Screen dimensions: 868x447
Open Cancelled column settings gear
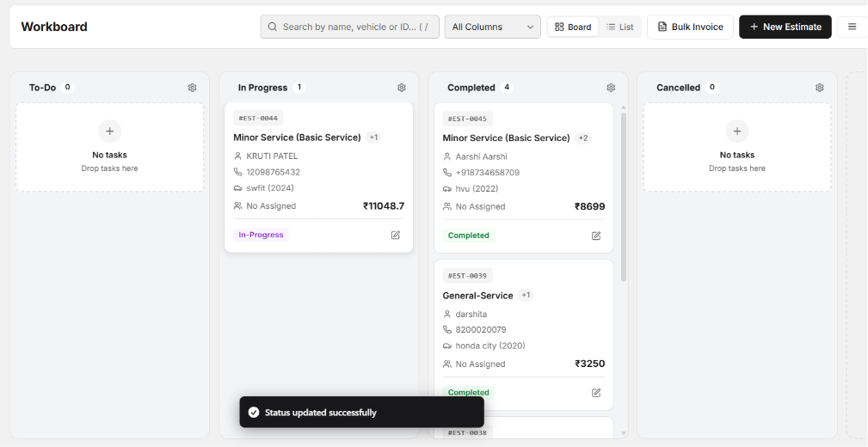(820, 88)
